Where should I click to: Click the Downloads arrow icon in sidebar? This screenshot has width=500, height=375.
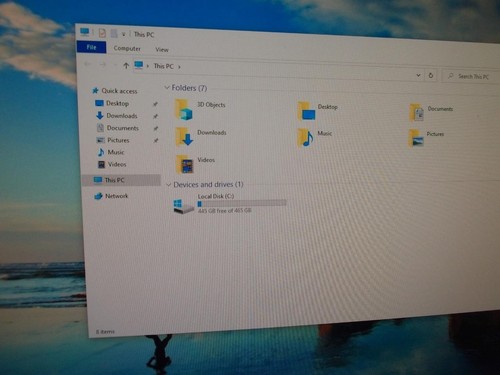click(100, 115)
